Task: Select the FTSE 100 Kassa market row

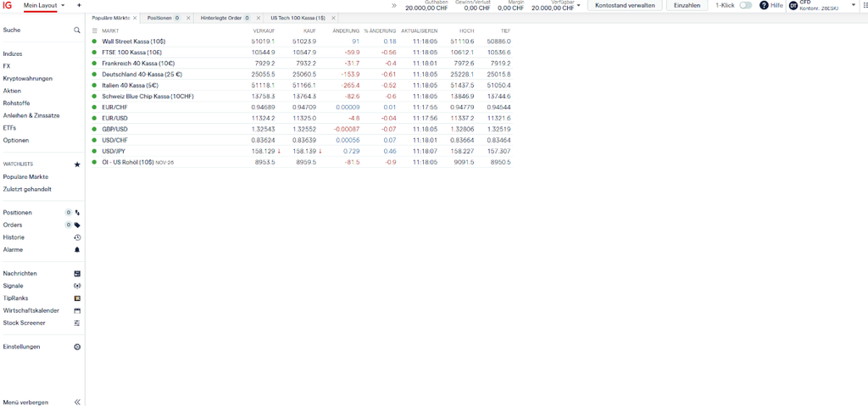Action: coord(302,52)
